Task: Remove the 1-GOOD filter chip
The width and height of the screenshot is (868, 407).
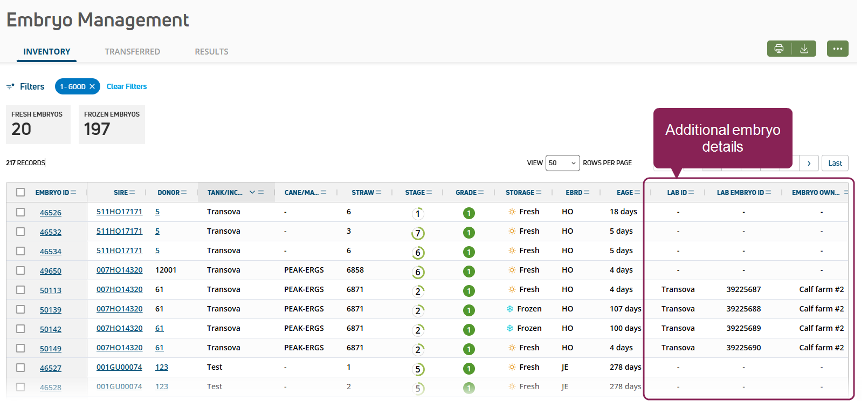Action: click(92, 86)
